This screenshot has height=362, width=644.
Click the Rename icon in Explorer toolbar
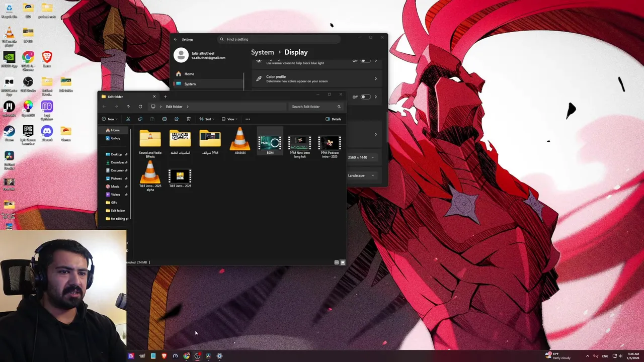pyautogui.click(x=165, y=119)
